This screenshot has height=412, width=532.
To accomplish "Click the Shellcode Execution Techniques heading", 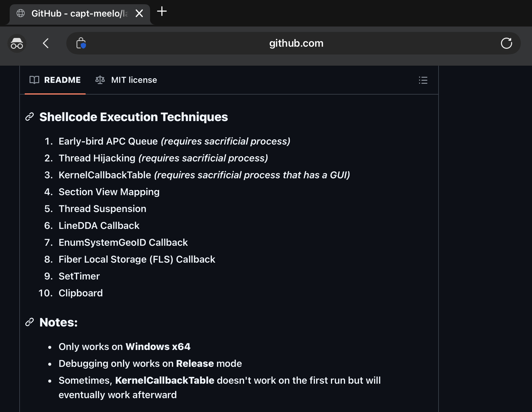I will [134, 117].
